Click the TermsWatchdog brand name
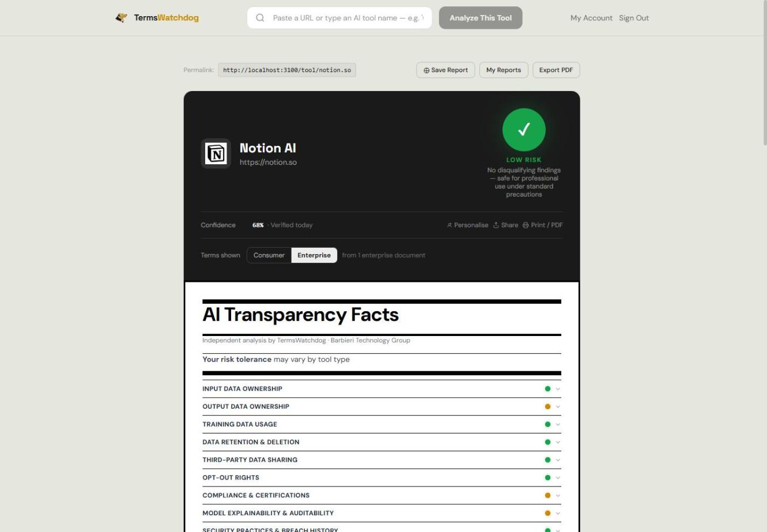This screenshot has width=767, height=532. (x=166, y=18)
